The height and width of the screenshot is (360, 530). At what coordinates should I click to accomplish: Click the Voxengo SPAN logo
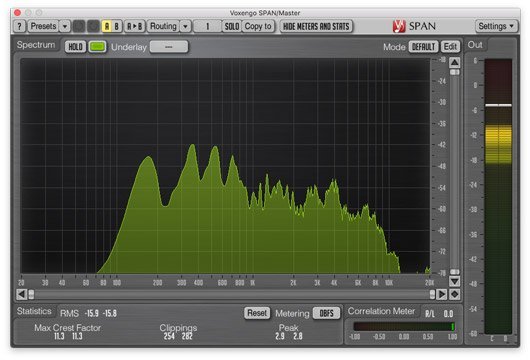pos(414,26)
